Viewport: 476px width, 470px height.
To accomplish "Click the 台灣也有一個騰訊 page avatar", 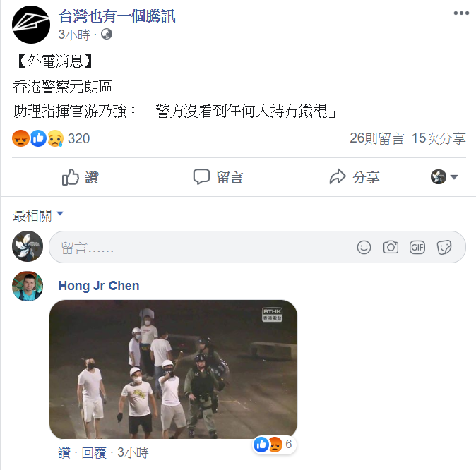I will click(31, 25).
